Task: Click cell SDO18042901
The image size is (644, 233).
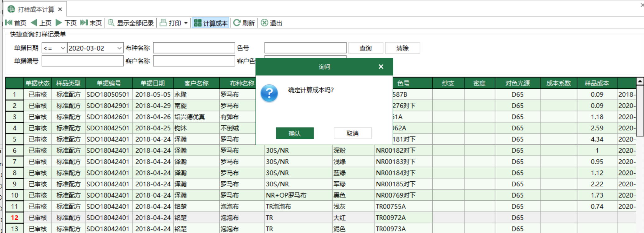Action: 108,106
